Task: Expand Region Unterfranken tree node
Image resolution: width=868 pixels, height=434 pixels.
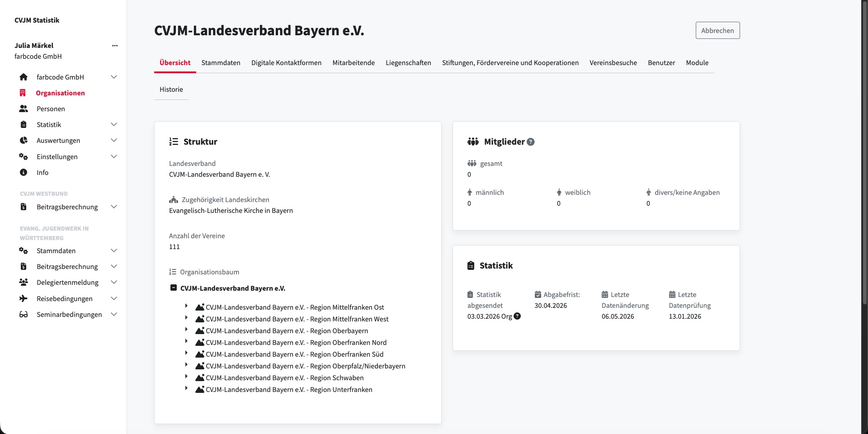Action: click(x=186, y=388)
